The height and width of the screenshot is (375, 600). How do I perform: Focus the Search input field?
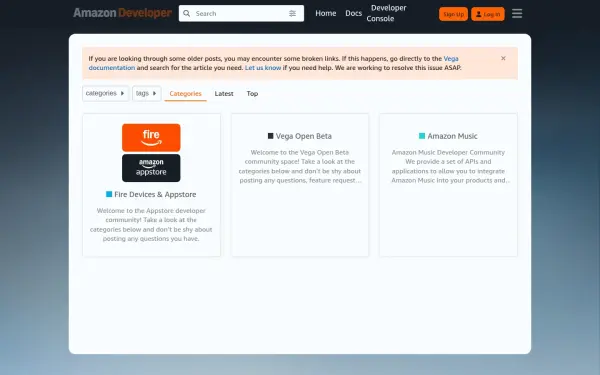pos(241,13)
